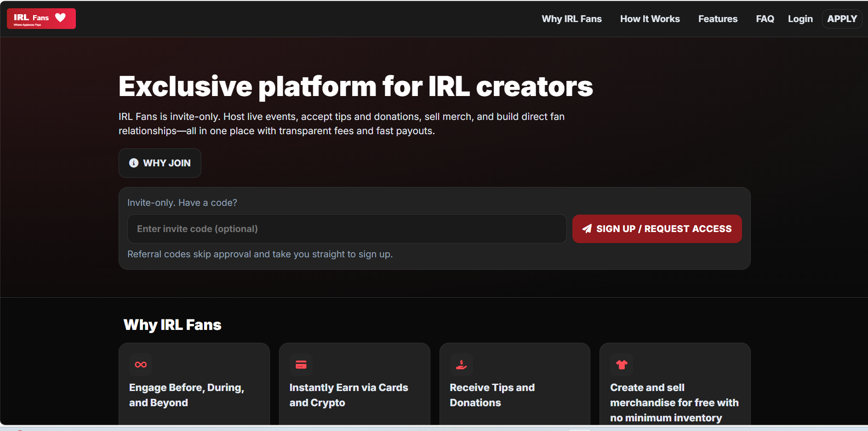Open the Why IRL Fans nav link

tap(571, 19)
